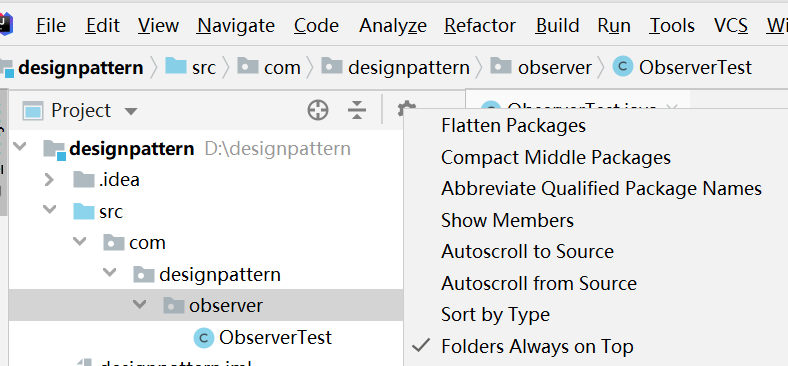The image size is (788, 366).
Task: Click ObserverTest breadcrumb in navigation bar
Action: [x=695, y=67]
